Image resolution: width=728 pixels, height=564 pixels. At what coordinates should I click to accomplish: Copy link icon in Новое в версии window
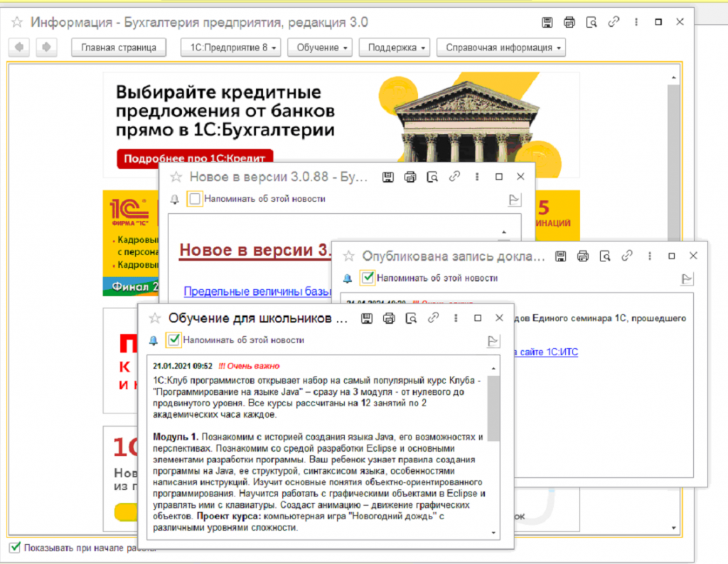click(x=455, y=177)
